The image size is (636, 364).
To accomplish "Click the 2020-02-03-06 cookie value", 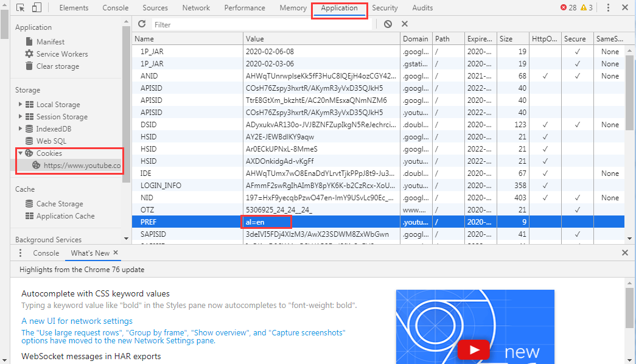I will [x=270, y=64].
